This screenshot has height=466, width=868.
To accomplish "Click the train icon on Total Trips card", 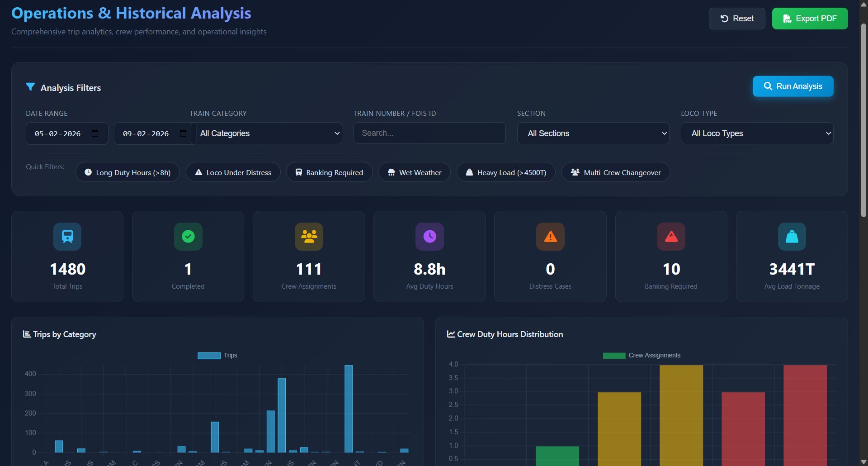I will coord(67,236).
